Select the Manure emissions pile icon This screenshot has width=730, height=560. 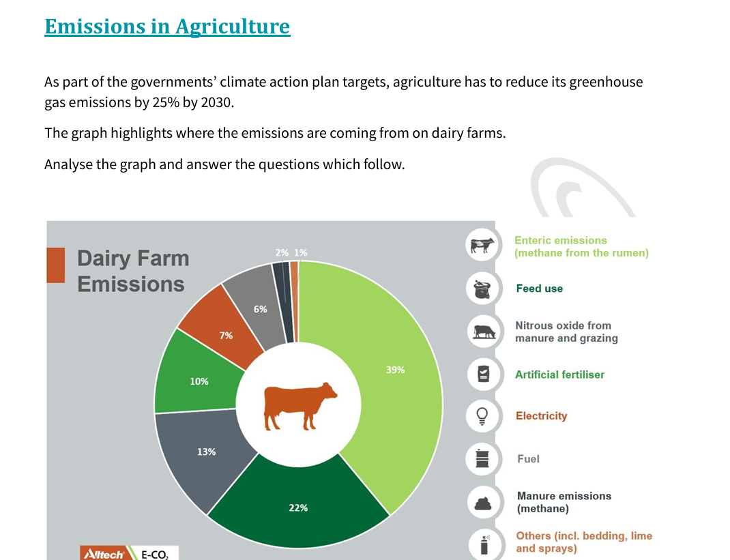[483, 502]
